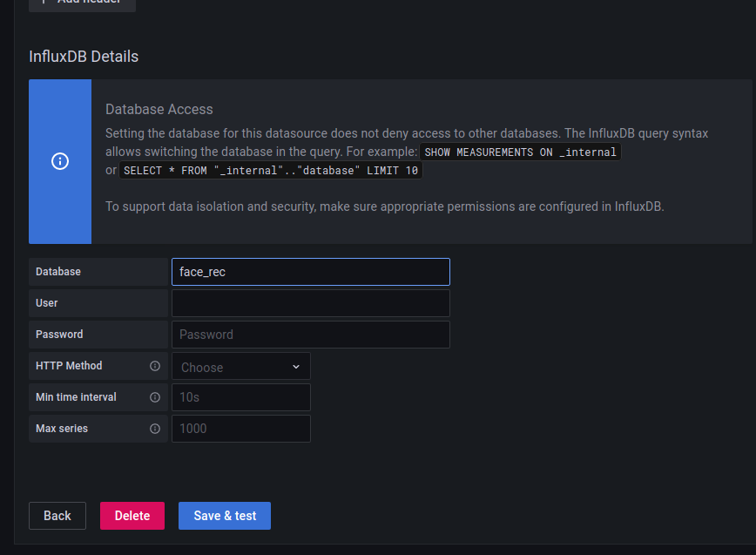Click the SELECT * FROM code snippet
The height and width of the screenshot is (555, 756).
tap(271, 171)
